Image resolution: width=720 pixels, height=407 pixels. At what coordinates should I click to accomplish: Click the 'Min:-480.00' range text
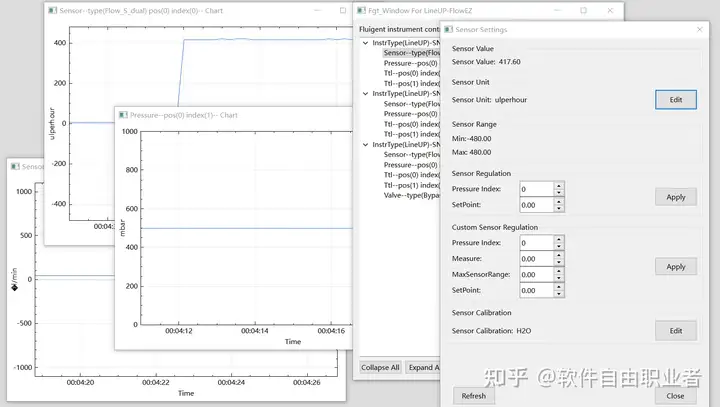pyautogui.click(x=471, y=138)
